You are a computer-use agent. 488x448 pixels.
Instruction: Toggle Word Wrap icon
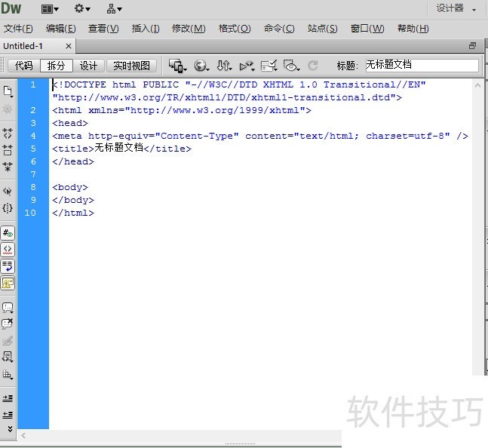[8, 266]
